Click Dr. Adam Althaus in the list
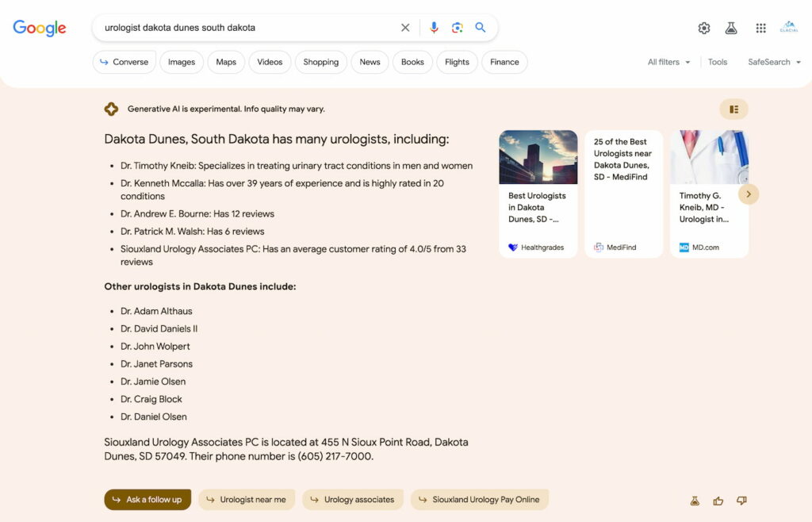This screenshot has height=522, width=812. coord(156,311)
